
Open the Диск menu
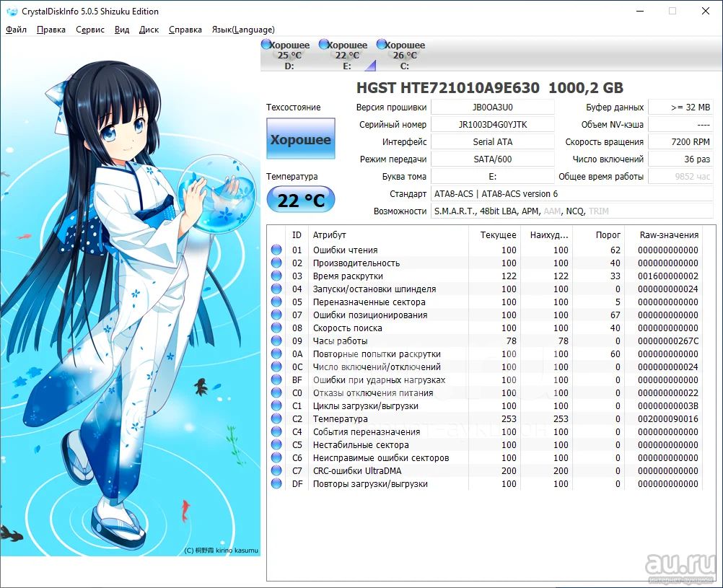tap(149, 30)
